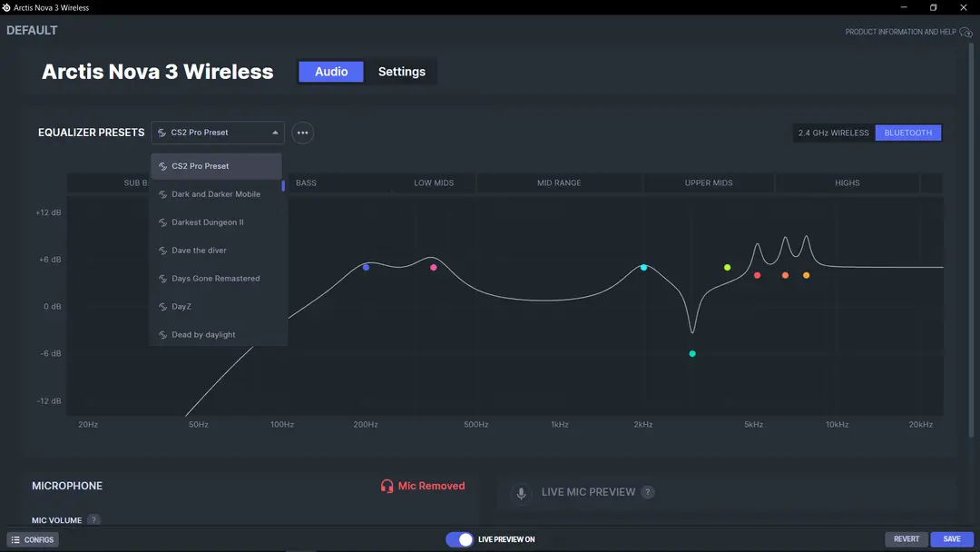
Task: Choose Dead by daylight preset
Action: (216, 335)
